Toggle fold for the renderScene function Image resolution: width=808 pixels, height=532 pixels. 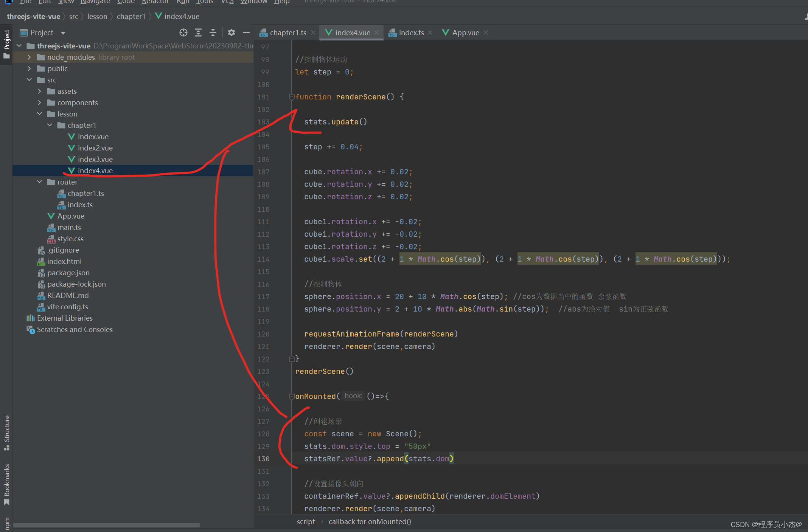[291, 97]
